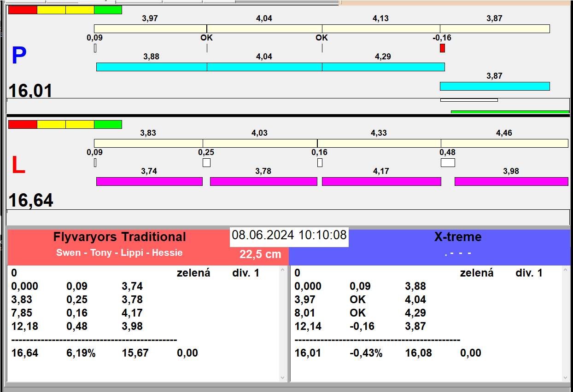
Task: Select cumulative time 7,85 in Flyvaryors results
Action: [x=24, y=313]
